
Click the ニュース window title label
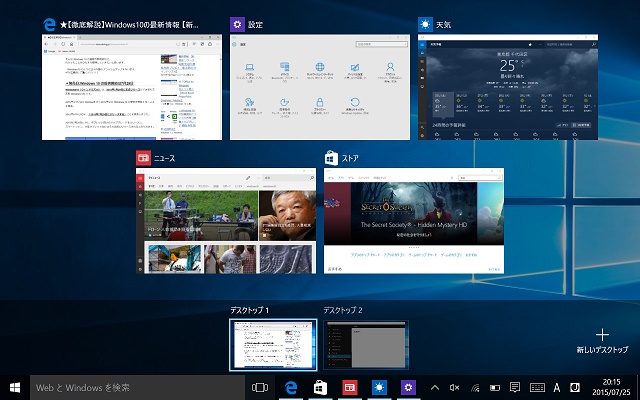pos(164,158)
